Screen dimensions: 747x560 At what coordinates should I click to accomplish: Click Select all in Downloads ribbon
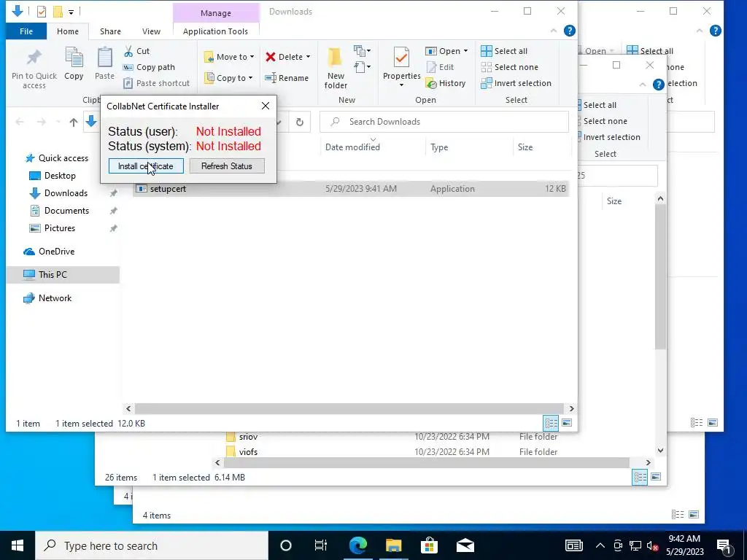click(x=504, y=51)
